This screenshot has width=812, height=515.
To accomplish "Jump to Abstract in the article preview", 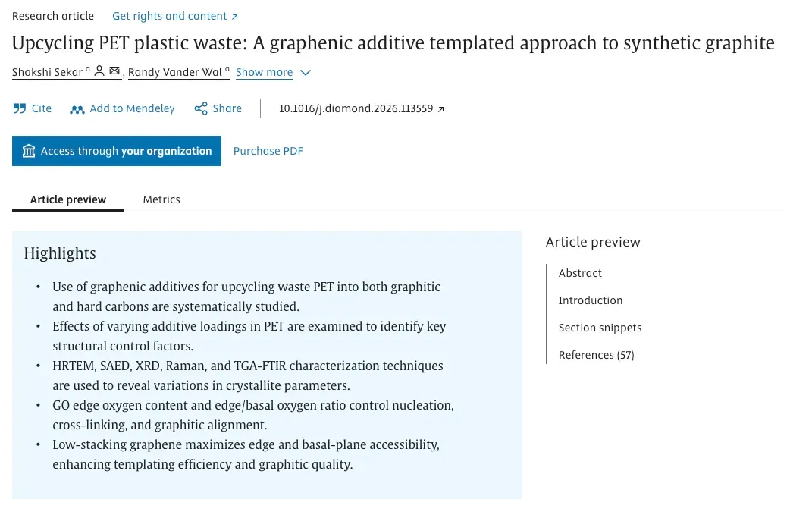I will 580,273.
